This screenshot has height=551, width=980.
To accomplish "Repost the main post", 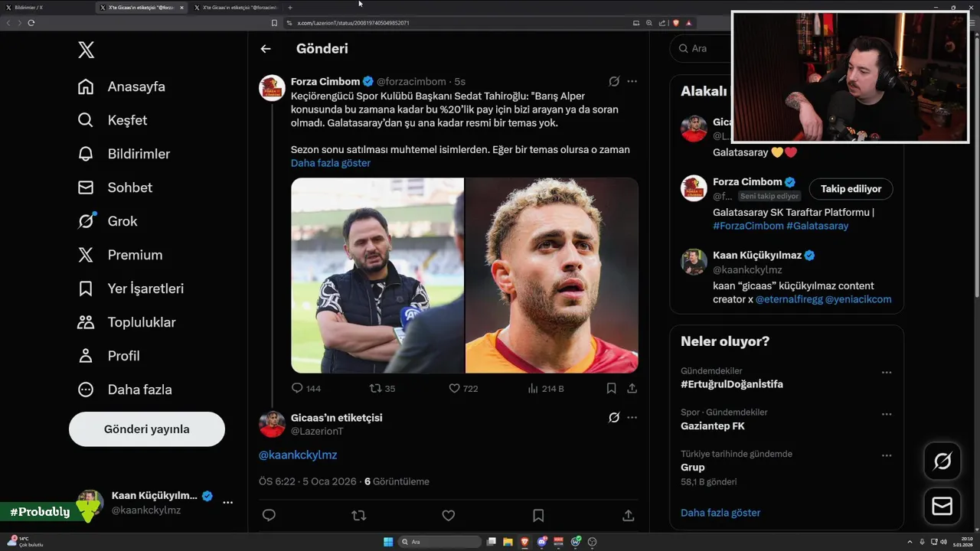I will coord(358,515).
